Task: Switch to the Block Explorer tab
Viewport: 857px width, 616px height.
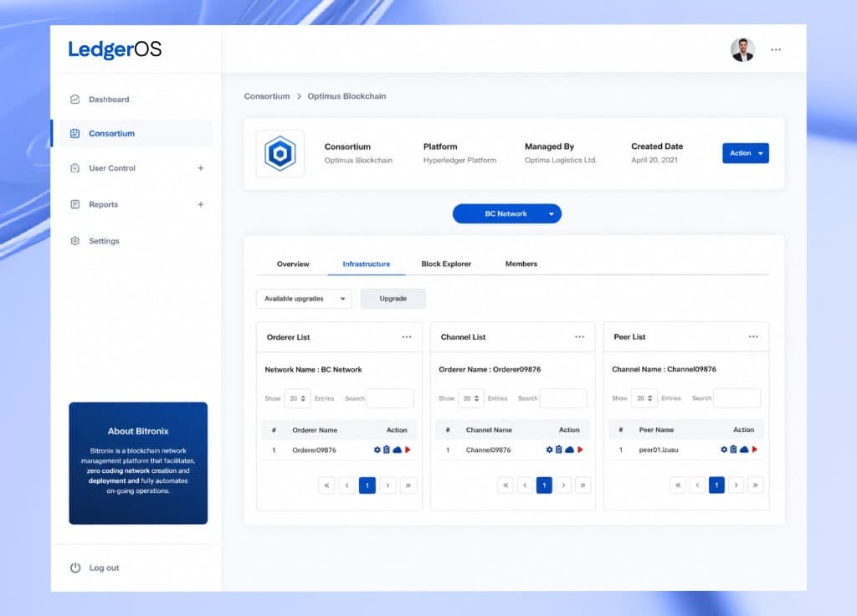Action: tap(446, 264)
